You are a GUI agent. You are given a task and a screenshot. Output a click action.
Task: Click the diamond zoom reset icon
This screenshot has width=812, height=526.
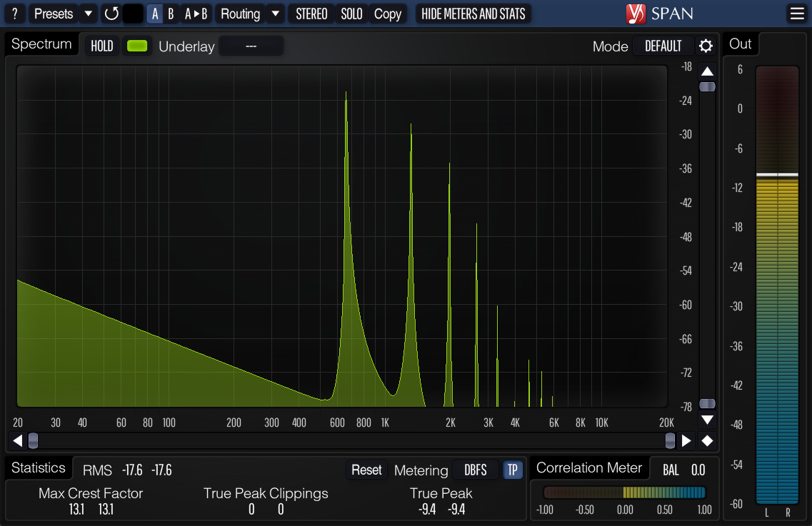(707, 440)
